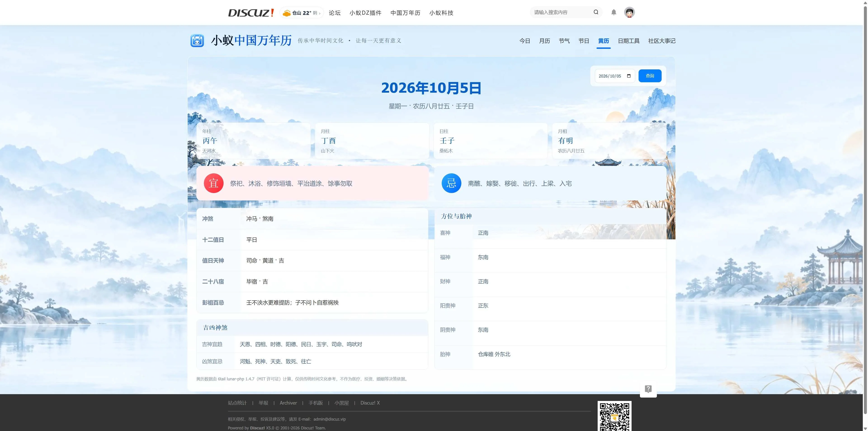
Task: Click the search magnifier icon
Action: pyautogui.click(x=596, y=12)
